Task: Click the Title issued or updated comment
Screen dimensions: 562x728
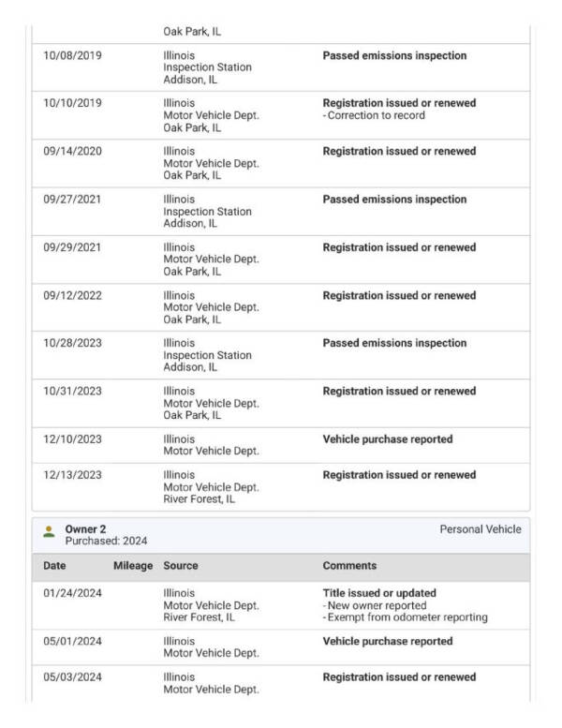Action: 379,593
